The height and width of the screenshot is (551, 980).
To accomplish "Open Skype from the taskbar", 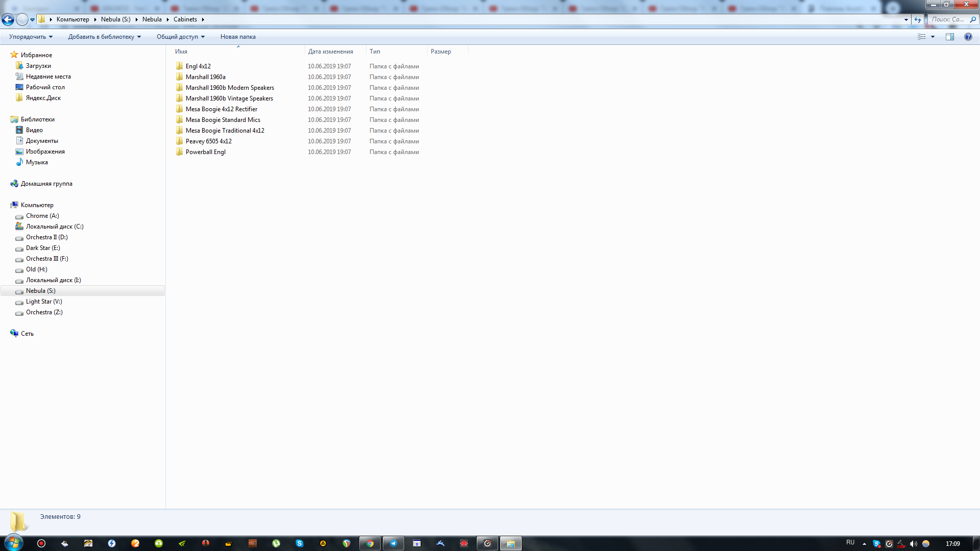I will point(300,543).
